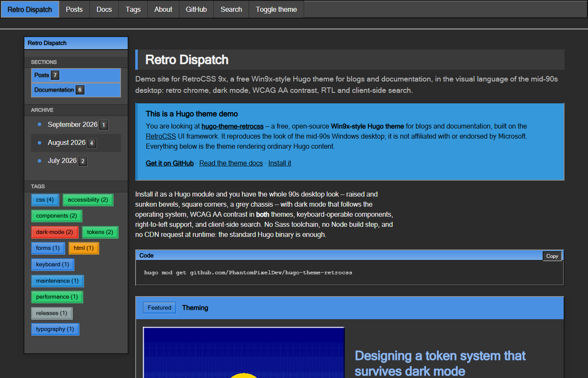Open the token system article title
The height and width of the screenshot is (378, 588).
[x=440, y=364]
